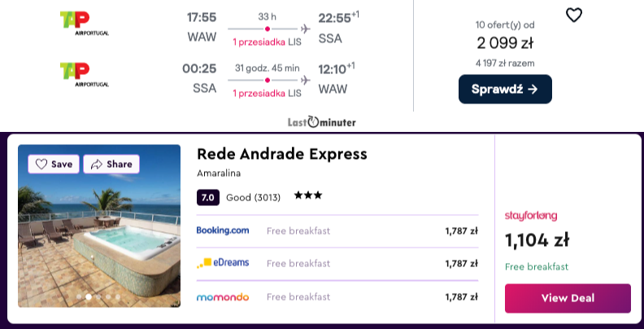
Task: Click the Lastminuter logo below flights
Action: point(321,121)
